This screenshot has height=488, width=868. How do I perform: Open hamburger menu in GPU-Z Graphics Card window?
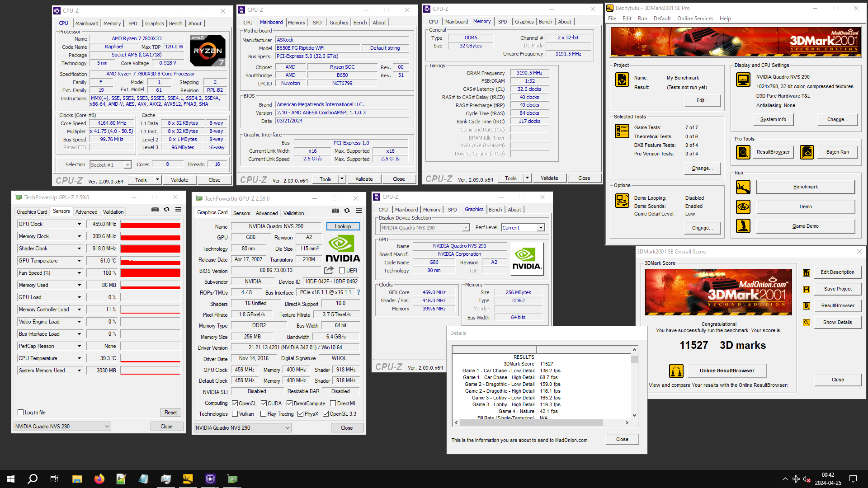[359, 211]
